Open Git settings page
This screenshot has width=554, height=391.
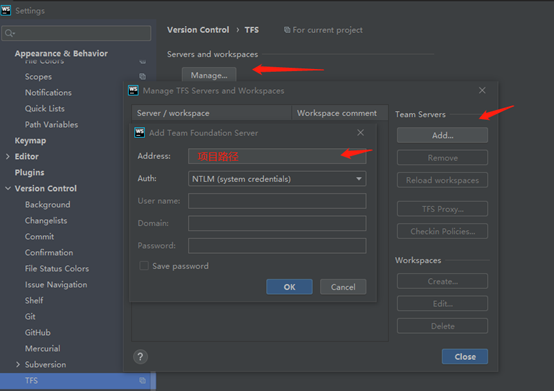[x=30, y=316]
